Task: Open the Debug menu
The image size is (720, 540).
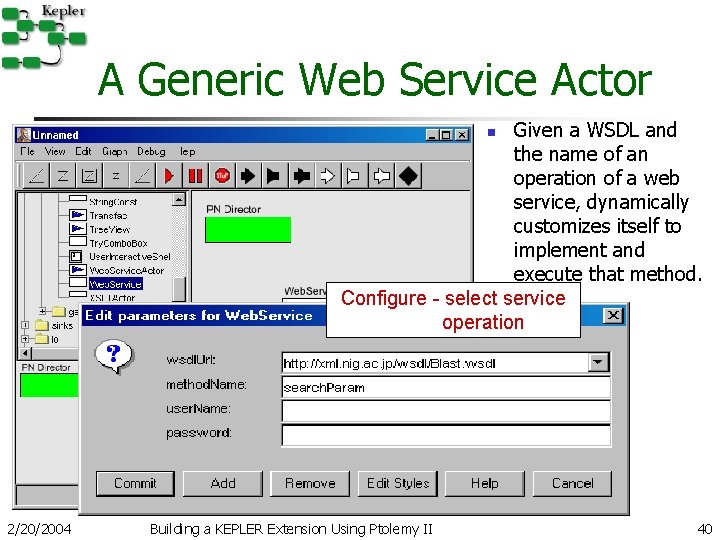Action: coord(151,151)
